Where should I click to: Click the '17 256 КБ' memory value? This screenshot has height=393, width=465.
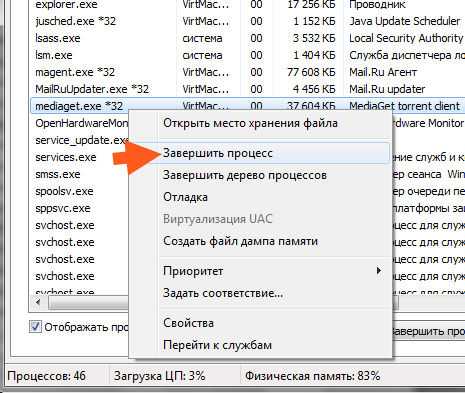click(x=311, y=5)
